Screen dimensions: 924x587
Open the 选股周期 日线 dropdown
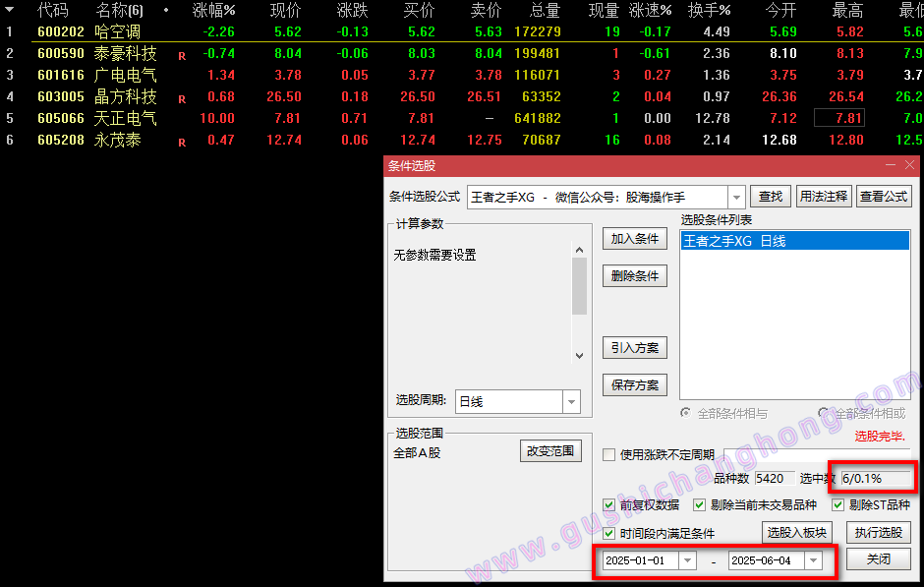tap(571, 402)
